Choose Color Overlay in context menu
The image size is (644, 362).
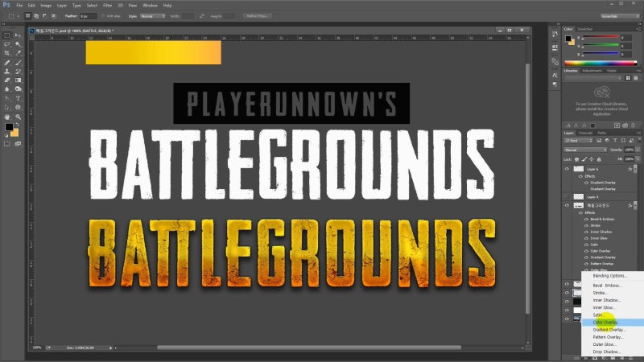[x=613, y=323]
